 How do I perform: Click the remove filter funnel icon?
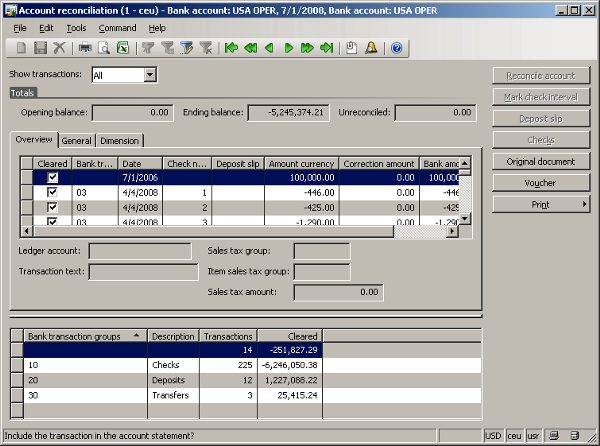coord(206,48)
